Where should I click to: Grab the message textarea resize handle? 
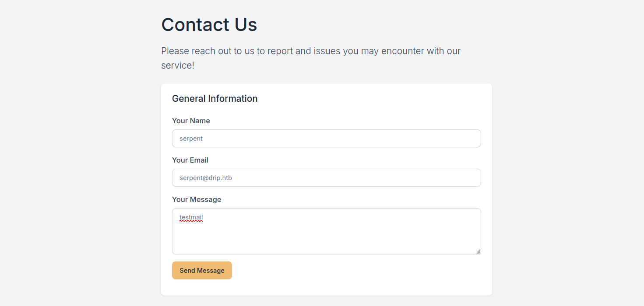478,251
